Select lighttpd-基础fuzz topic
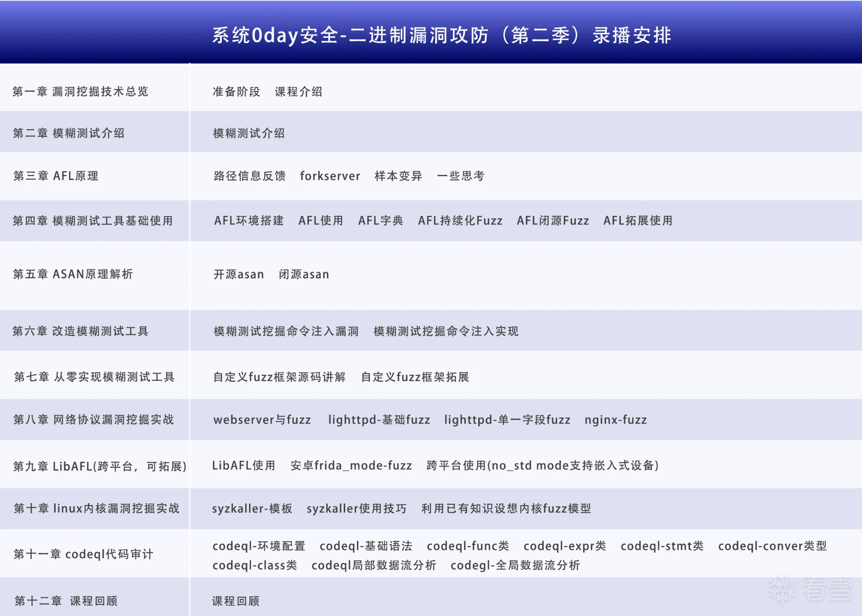The width and height of the screenshot is (862, 616). tap(379, 419)
